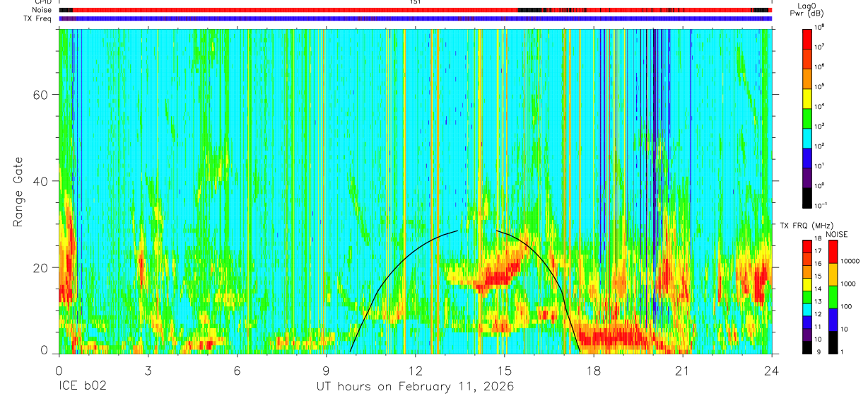Click the red top segment of NOISE colorbar
Image resolution: width=868 pixels, height=401 pixels.
click(x=833, y=252)
